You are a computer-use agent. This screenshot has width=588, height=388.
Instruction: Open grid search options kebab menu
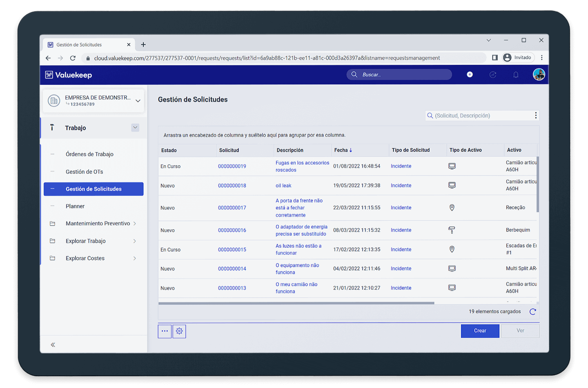point(536,115)
